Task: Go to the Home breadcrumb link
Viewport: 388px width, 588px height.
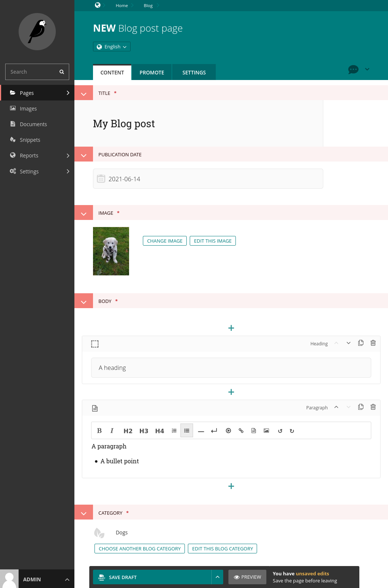Action: pos(122,6)
